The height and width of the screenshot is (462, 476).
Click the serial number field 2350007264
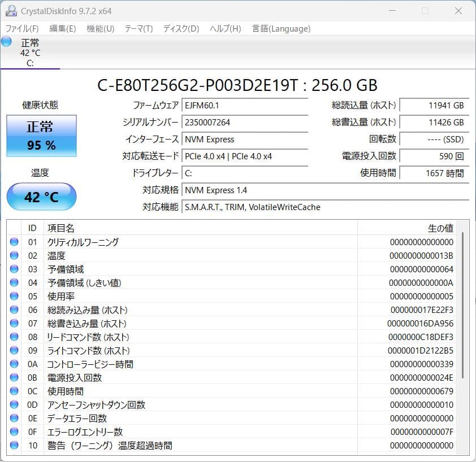tap(245, 123)
